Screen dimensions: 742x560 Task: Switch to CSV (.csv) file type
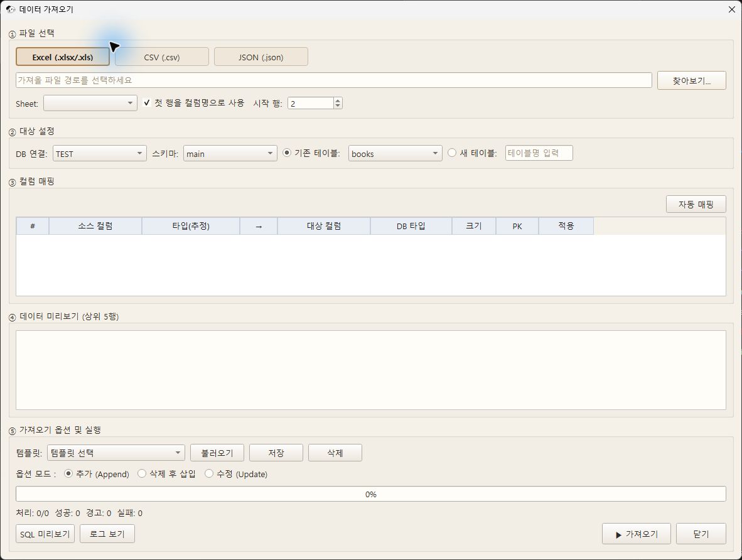click(x=162, y=57)
